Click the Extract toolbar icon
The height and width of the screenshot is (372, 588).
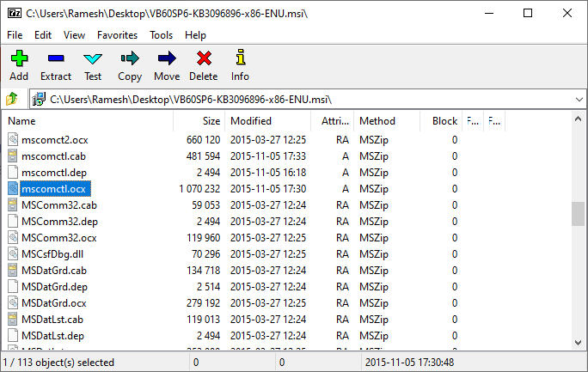point(56,58)
